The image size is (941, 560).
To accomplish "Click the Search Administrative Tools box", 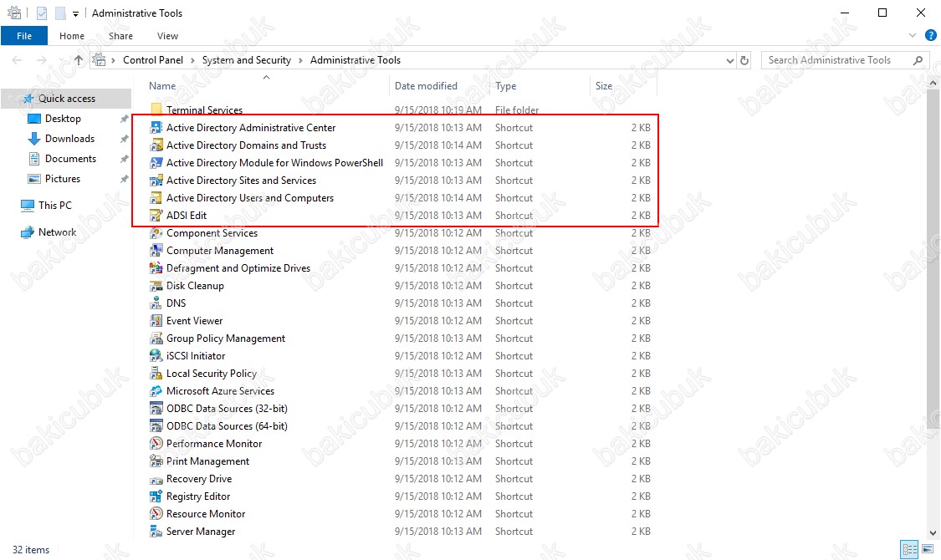I will pyautogui.click(x=836, y=60).
